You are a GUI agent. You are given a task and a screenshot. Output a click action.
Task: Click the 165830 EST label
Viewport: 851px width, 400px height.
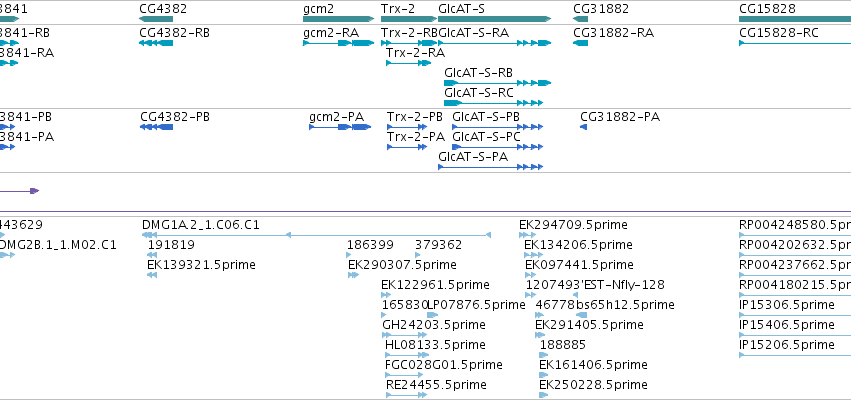coord(405,306)
